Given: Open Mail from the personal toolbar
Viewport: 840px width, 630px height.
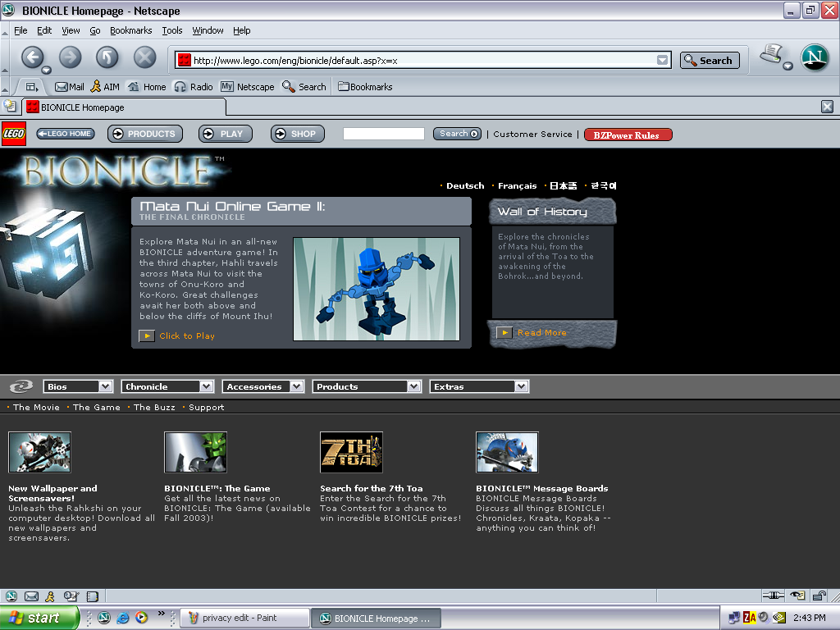Looking at the screenshot, I should [x=69, y=87].
